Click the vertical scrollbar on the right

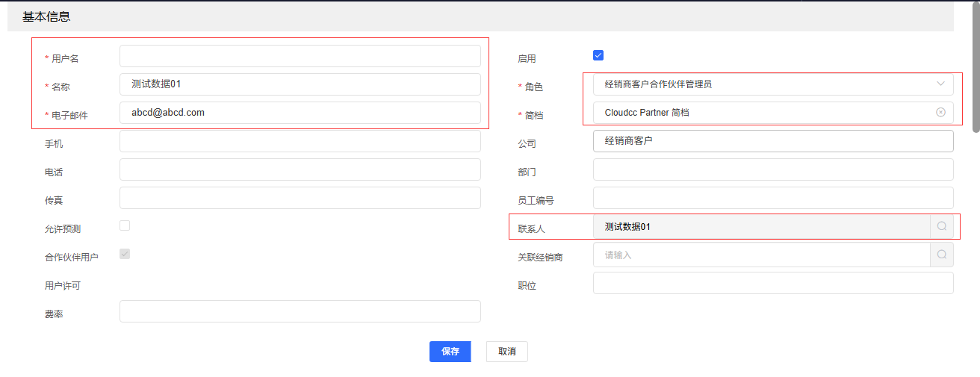coord(976,67)
